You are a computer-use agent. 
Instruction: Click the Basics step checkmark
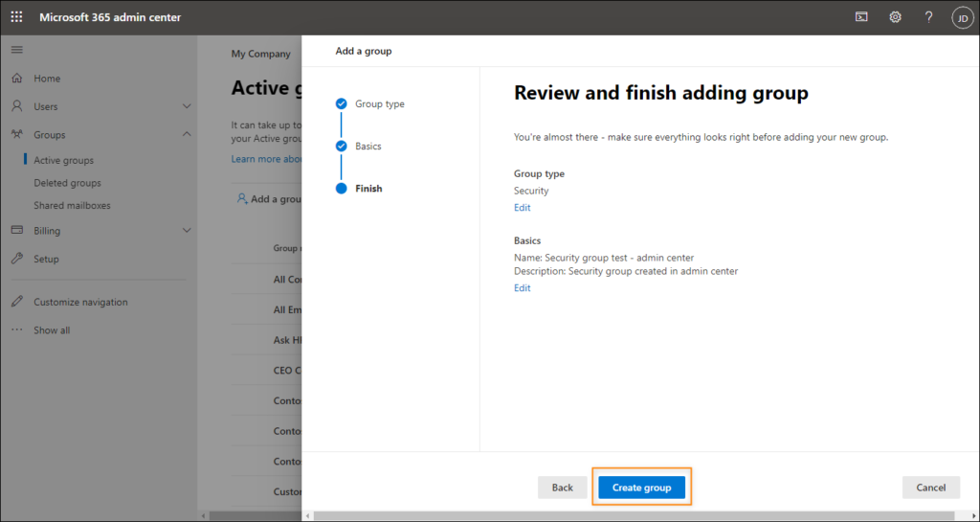(342, 147)
